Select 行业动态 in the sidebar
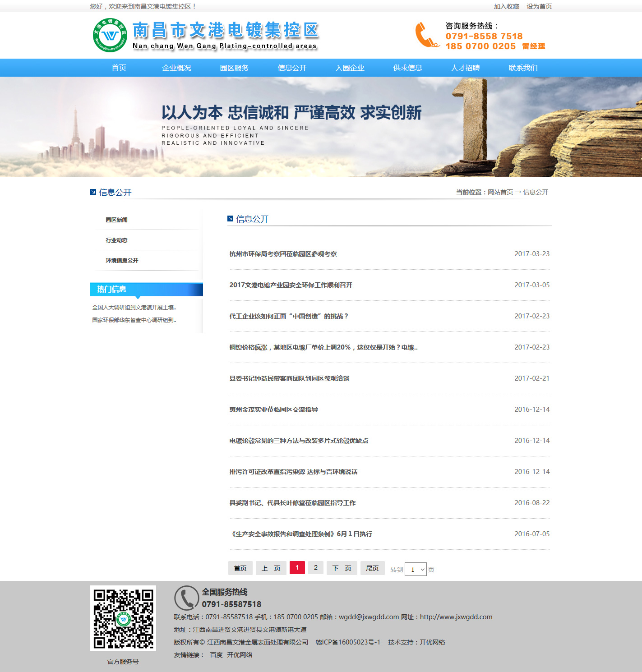The height and width of the screenshot is (672, 642). click(x=116, y=240)
